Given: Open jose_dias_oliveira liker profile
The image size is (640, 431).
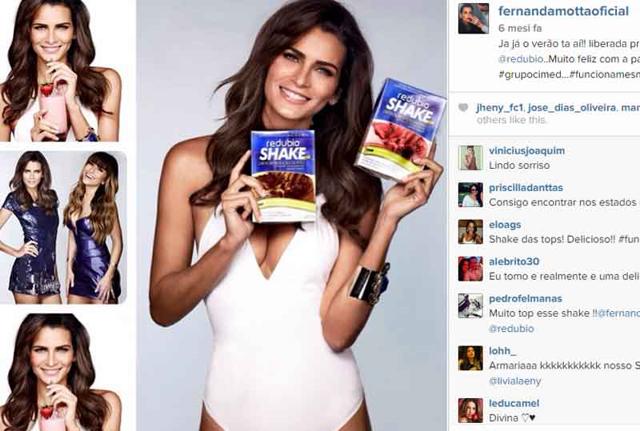Looking at the screenshot, I should 571,108.
